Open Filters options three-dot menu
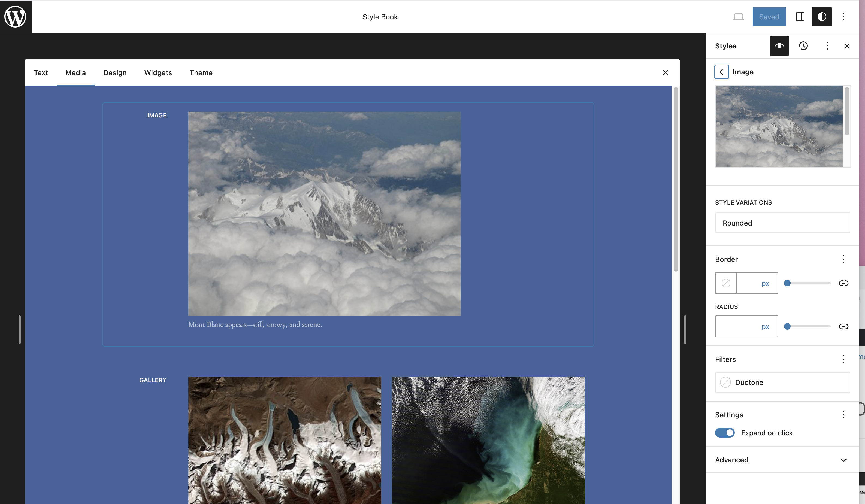Screen dimensions: 865x504 click(x=843, y=359)
